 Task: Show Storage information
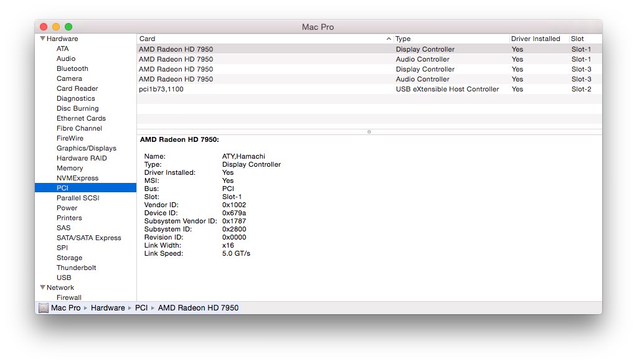pyautogui.click(x=70, y=258)
